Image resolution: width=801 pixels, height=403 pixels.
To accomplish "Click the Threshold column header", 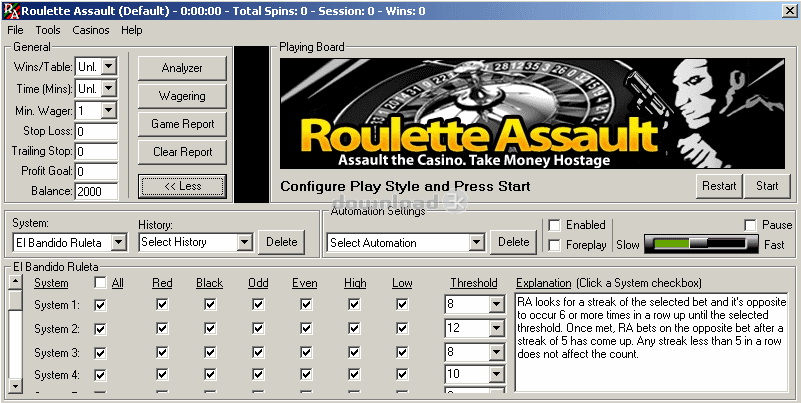I will pyautogui.click(x=474, y=283).
